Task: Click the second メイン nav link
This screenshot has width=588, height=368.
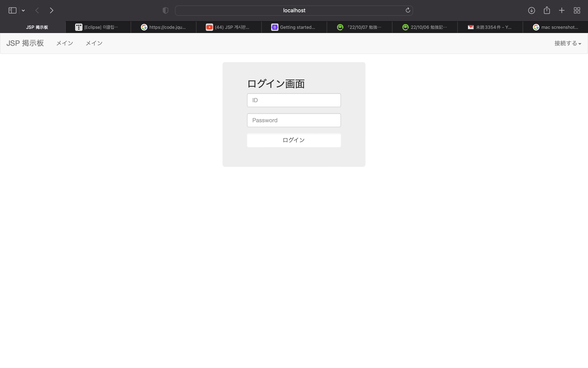Action: pyautogui.click(x=94, y=43)
